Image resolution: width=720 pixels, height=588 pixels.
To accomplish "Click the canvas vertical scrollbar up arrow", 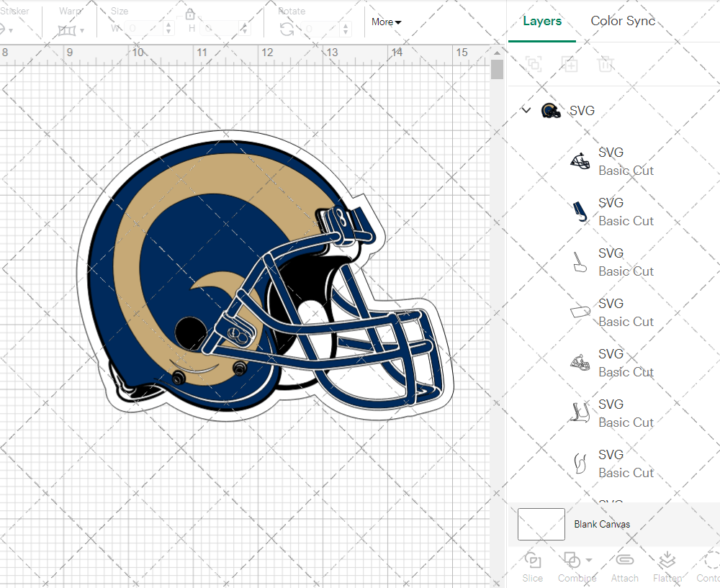I will point(497,53).
